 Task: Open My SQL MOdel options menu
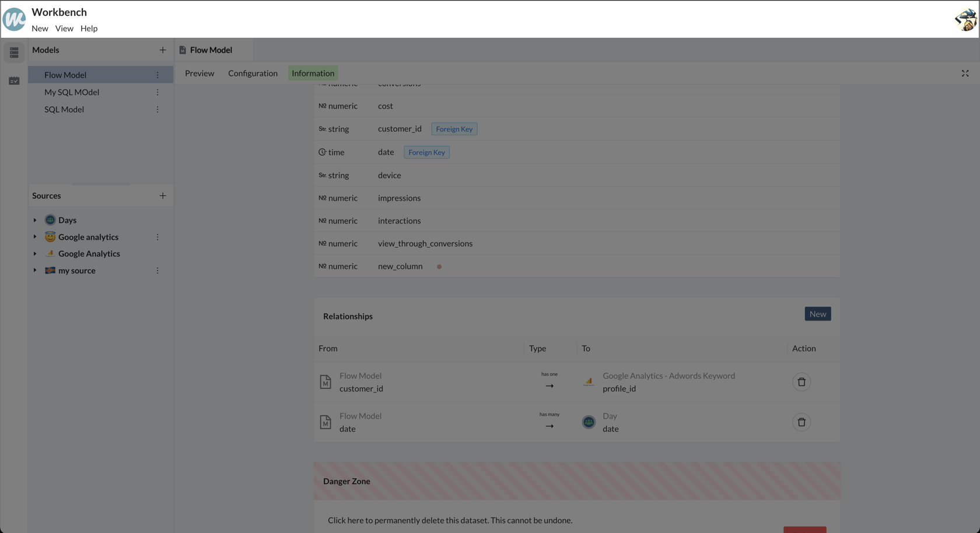tap(157, 92)
